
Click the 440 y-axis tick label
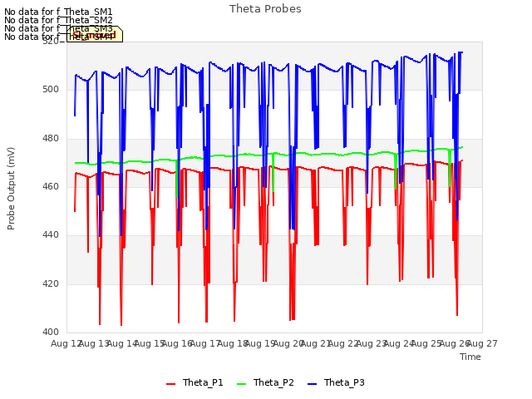tap(51, 235)
